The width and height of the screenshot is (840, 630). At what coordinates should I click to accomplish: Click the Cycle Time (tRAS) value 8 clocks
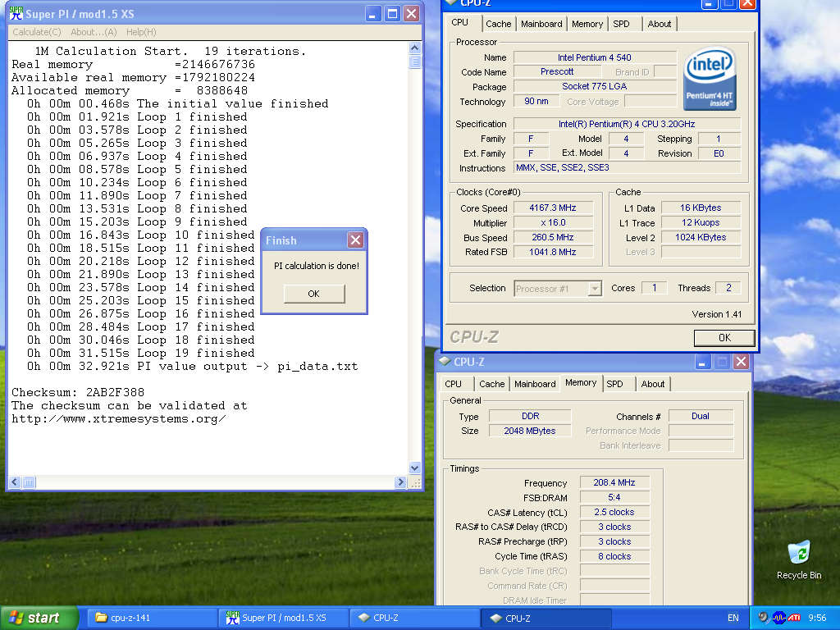(x=614, y=557)
